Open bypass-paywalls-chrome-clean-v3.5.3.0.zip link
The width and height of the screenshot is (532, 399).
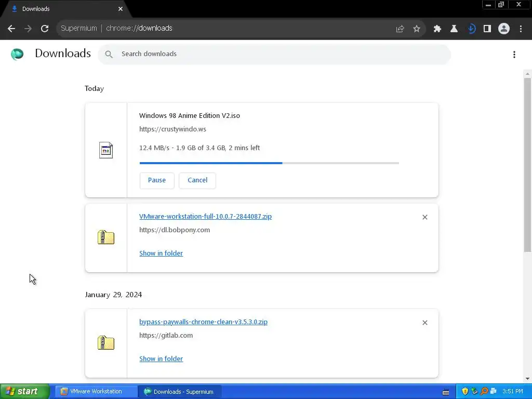203,322
